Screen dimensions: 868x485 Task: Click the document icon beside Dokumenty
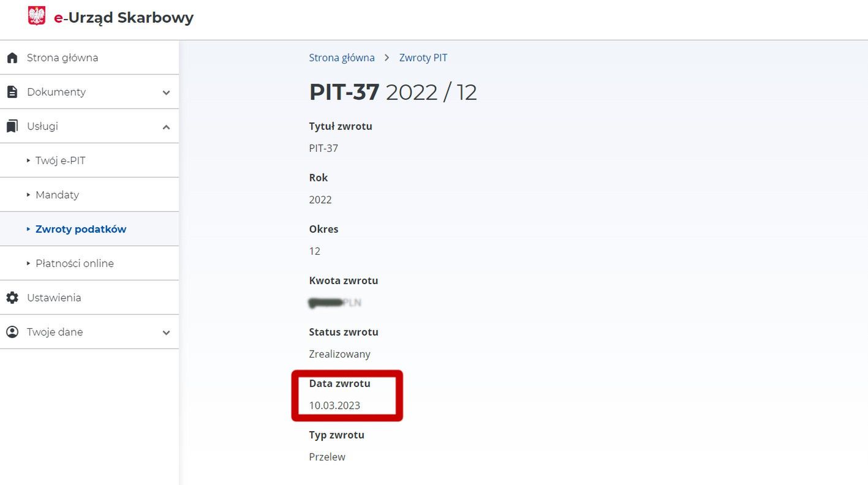12,92
